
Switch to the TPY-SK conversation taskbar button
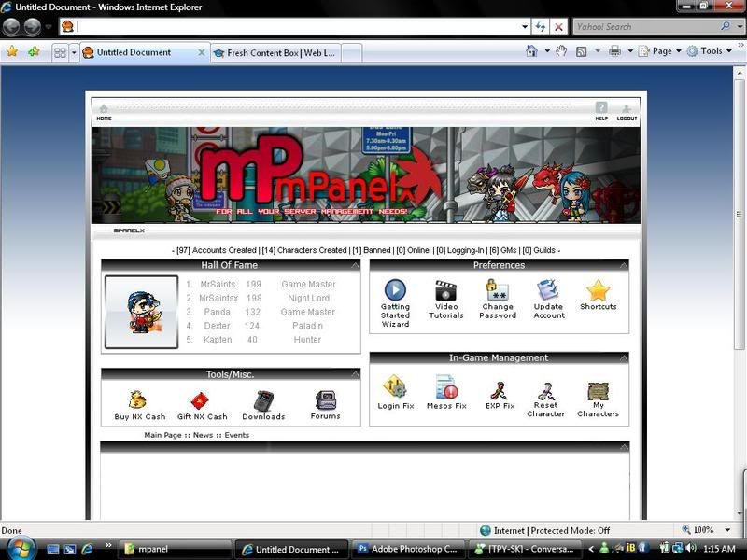[x=527, y=549]
